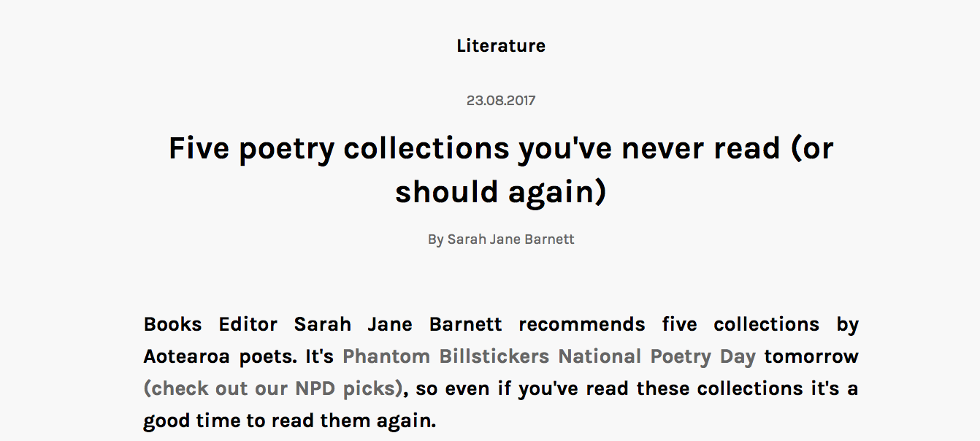
Task: Click "good time to read them again"
Action: [x=289, y=421]
